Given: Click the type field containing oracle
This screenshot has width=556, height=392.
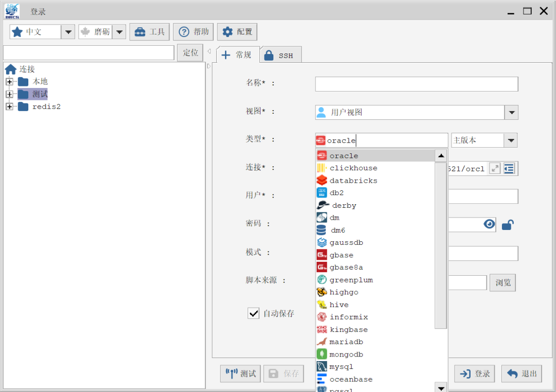Looking at the screenshot, I should 381,140.
